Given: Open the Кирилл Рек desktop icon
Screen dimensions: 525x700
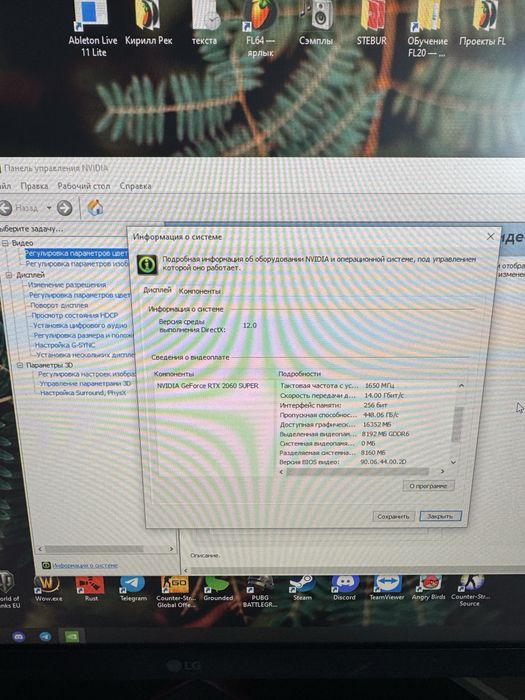Looking at the screenshot, I should [x=148, y=23].
